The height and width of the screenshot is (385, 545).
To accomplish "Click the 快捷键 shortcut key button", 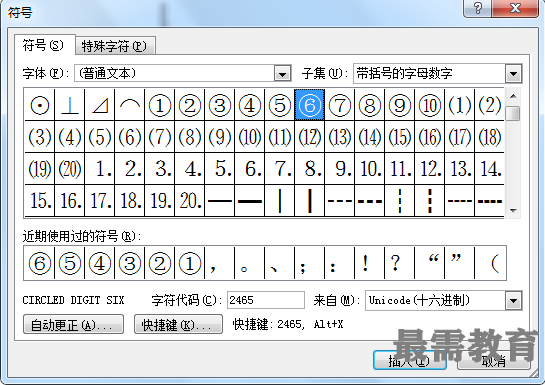I will tap(178, 325).
